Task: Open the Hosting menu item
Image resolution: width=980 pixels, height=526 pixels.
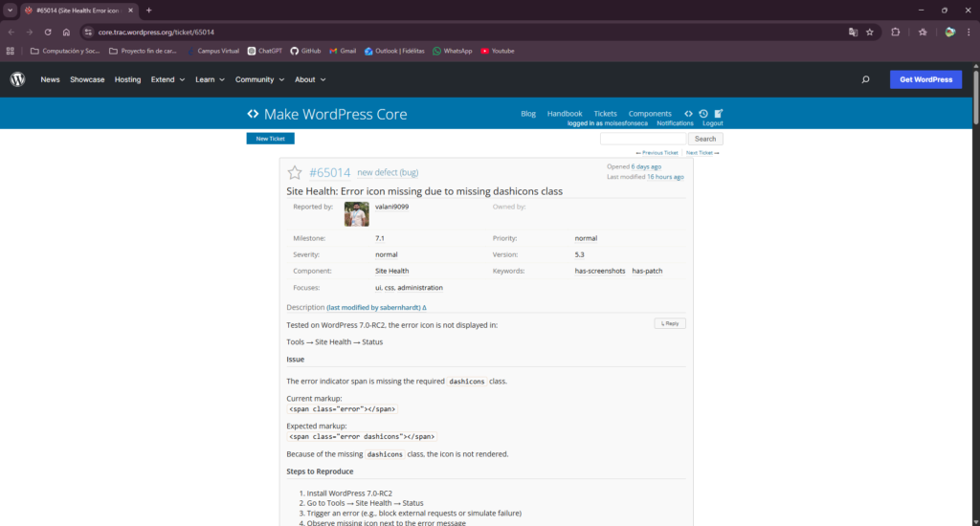Action: (127, 79)
